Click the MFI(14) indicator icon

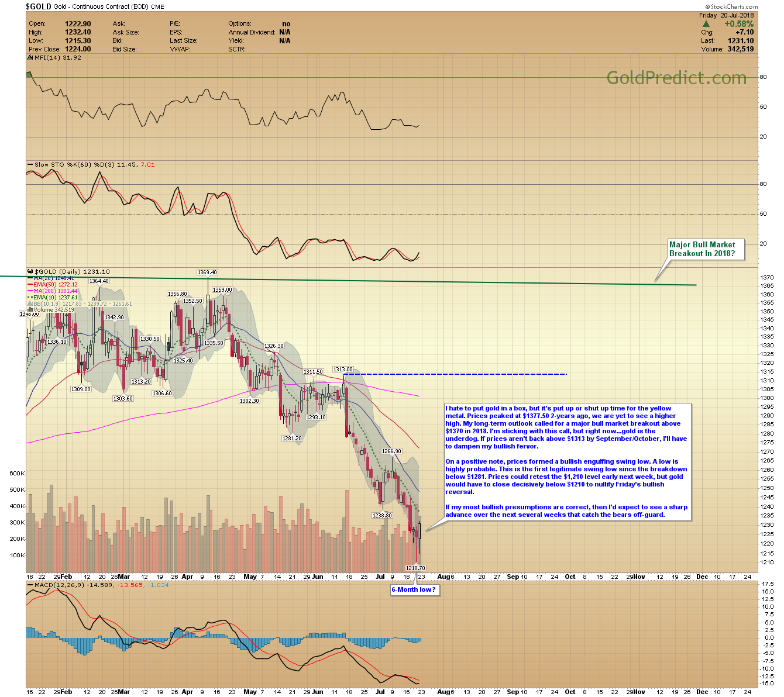(30, 58)
